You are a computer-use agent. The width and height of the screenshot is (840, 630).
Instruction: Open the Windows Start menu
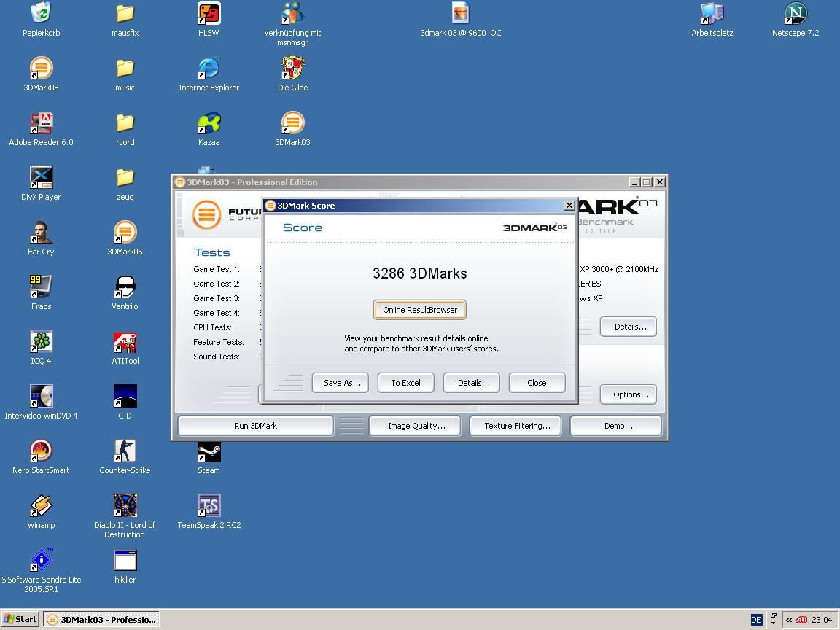click(20, 619)
